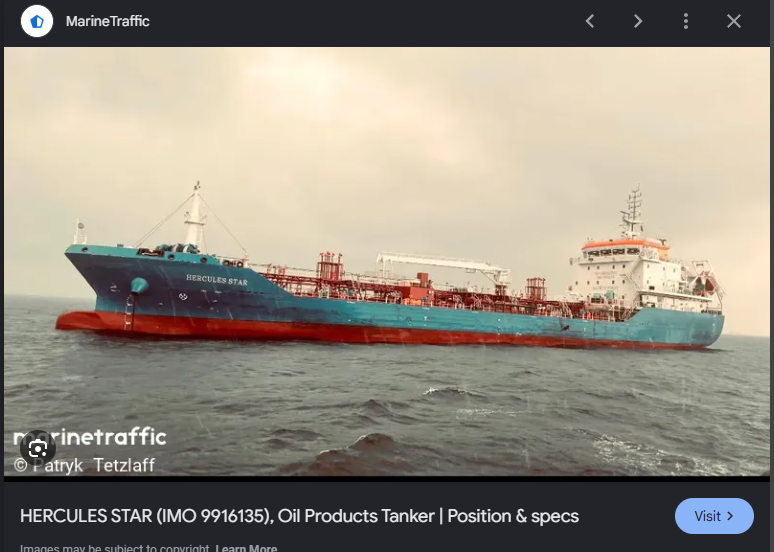Click the white deck crane on the tanker
Image resolution: width=774 pixels, height=552 pixels.
(x=443, y=265)
